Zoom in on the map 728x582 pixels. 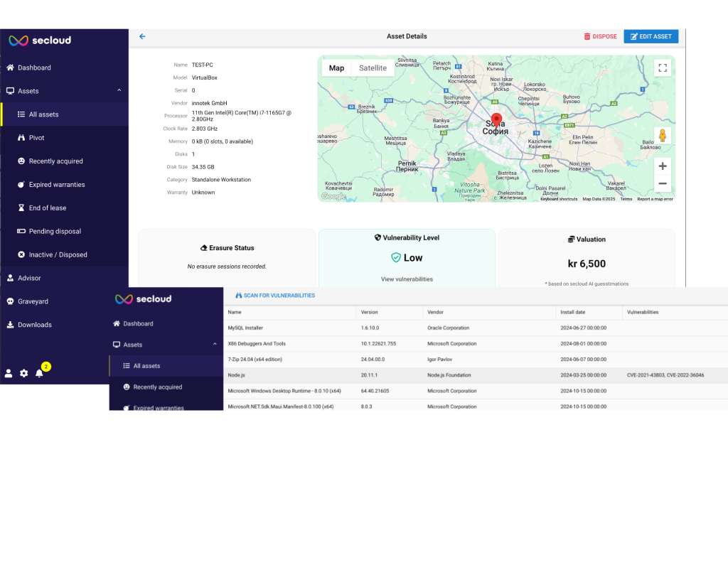pos(663,166)
